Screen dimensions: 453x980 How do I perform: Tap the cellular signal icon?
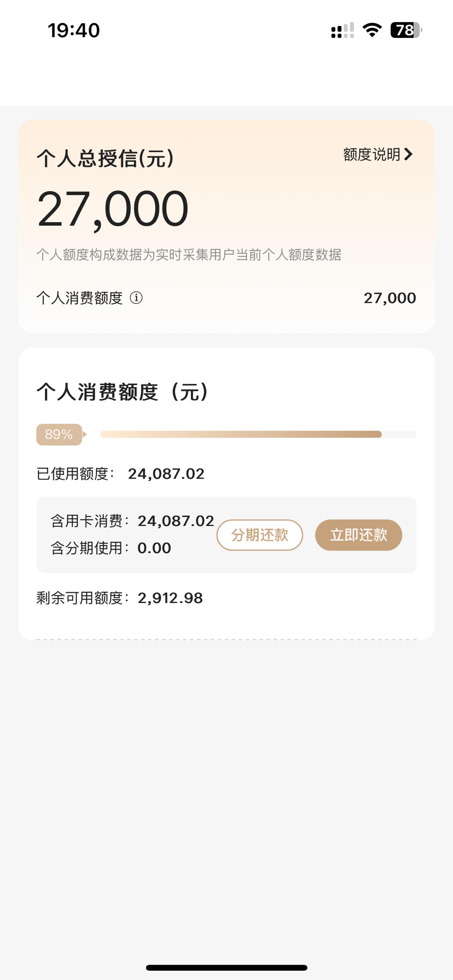[342, 30]
